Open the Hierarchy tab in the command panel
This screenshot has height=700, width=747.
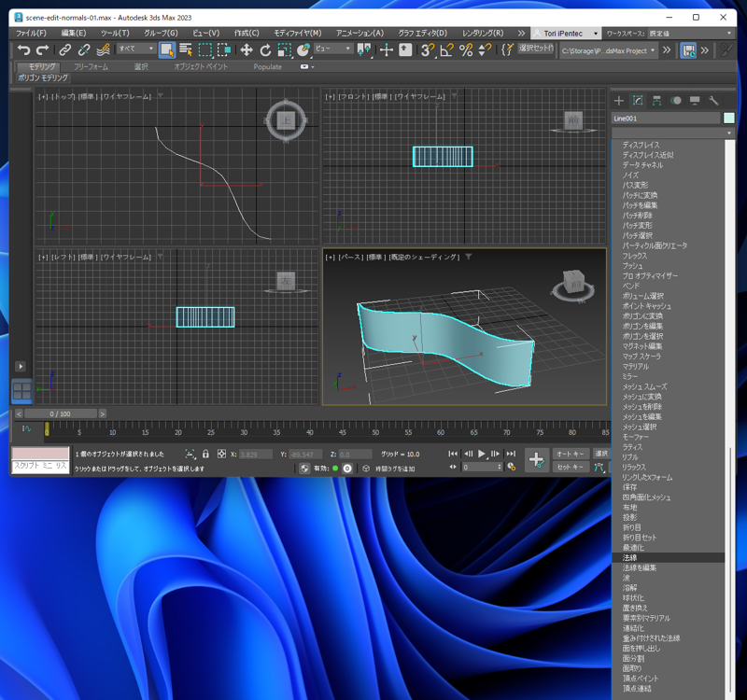tap(657, 101)
